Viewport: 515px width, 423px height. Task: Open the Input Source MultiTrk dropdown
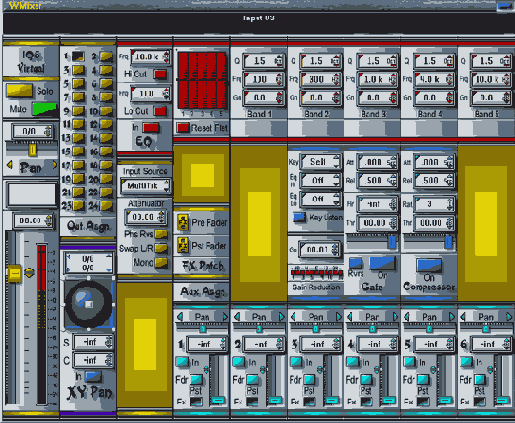click(x=145, y=186)
